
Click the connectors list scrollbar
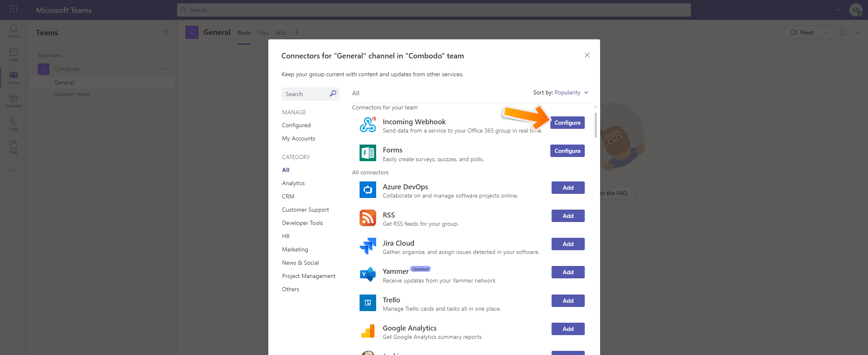596,125
